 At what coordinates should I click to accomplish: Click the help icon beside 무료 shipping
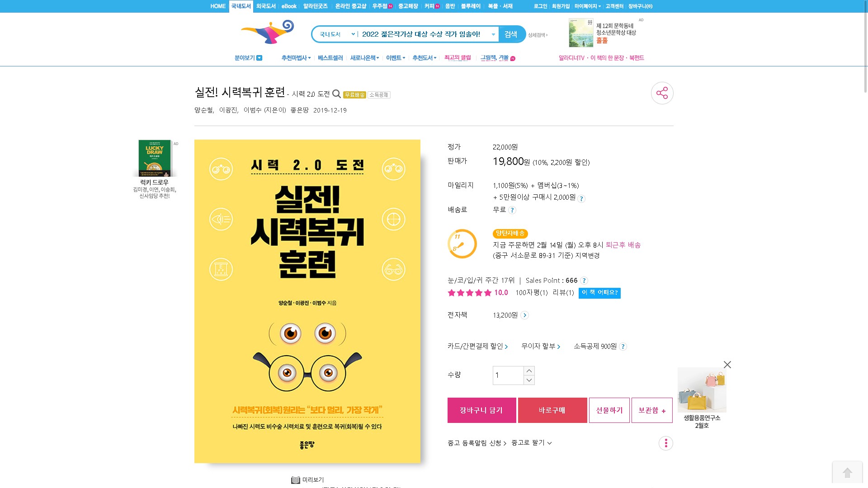pyautogui.click(x=512, y=210)
